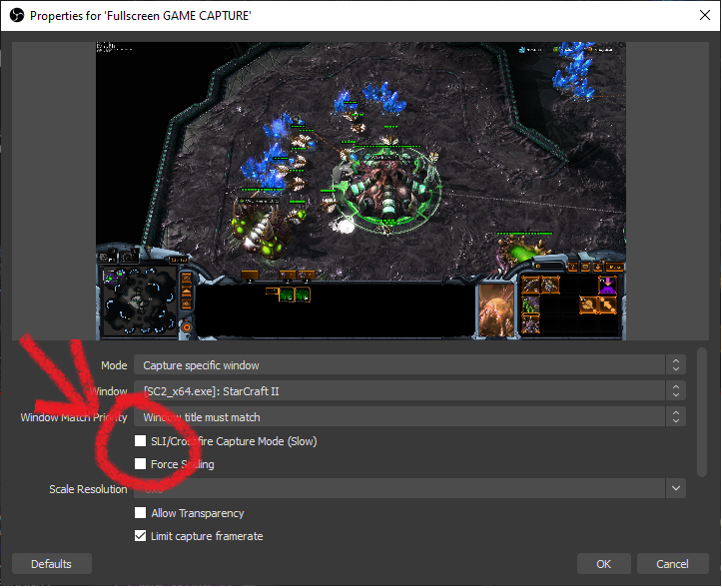Expand the Scale Resolution combo box arrow

point(675,488)
